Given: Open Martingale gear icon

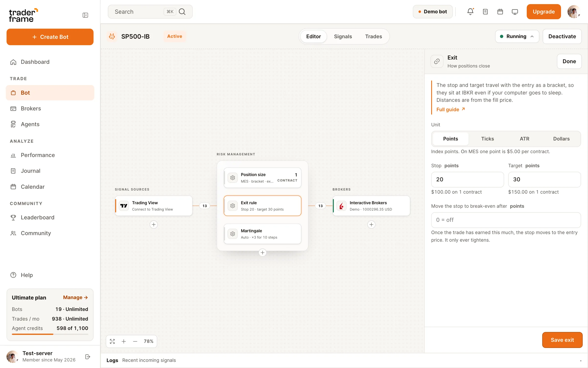Looking at the screenshot, I should (233, 234).
